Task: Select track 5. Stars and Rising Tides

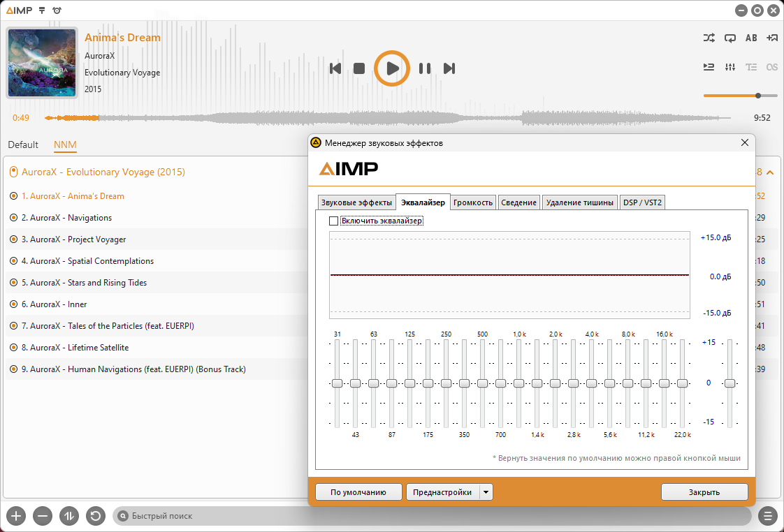Action: (155, 283)
